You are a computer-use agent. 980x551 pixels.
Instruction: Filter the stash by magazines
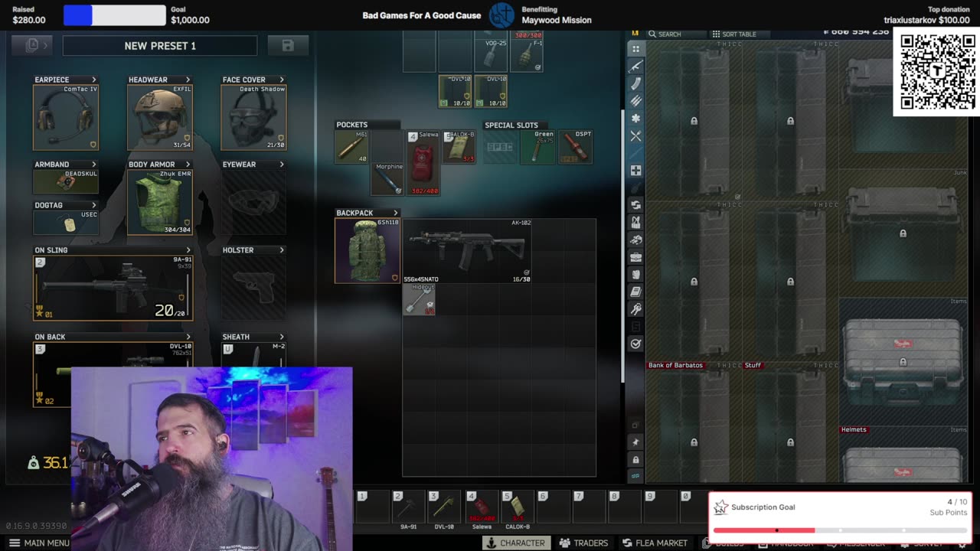[635, 84]
